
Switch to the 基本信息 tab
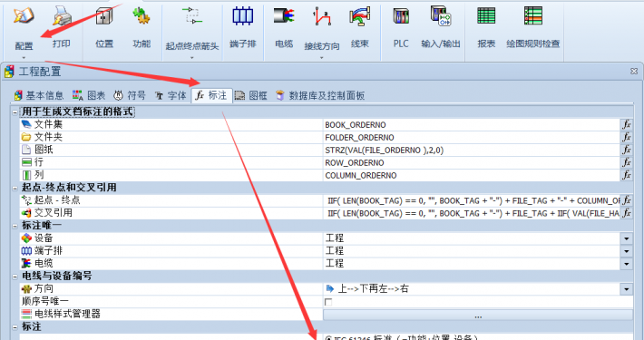click(x=39, y=96)
